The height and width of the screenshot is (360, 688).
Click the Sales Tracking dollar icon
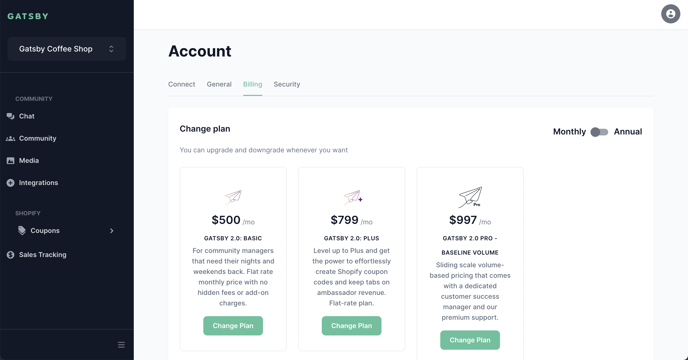click(11, 255)
